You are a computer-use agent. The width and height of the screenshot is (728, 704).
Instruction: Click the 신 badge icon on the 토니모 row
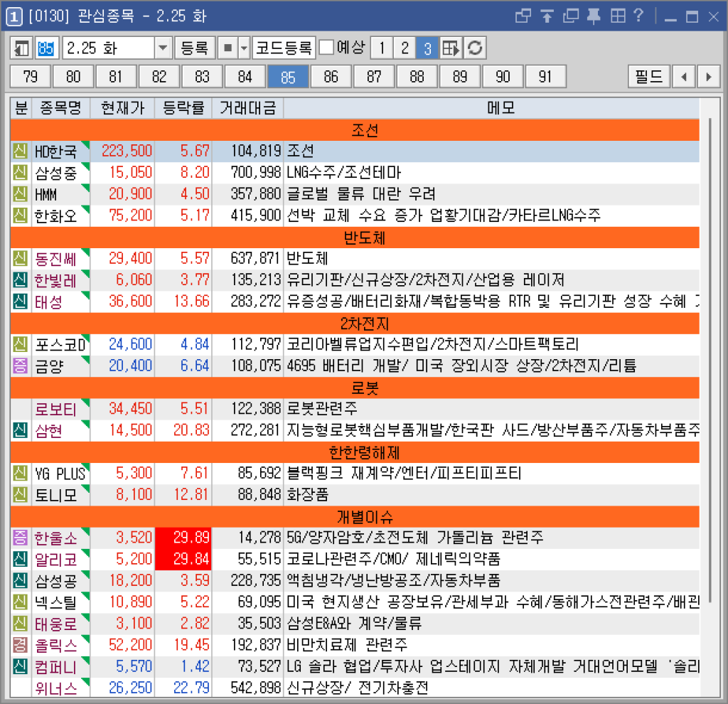click(x=20, y=494)
